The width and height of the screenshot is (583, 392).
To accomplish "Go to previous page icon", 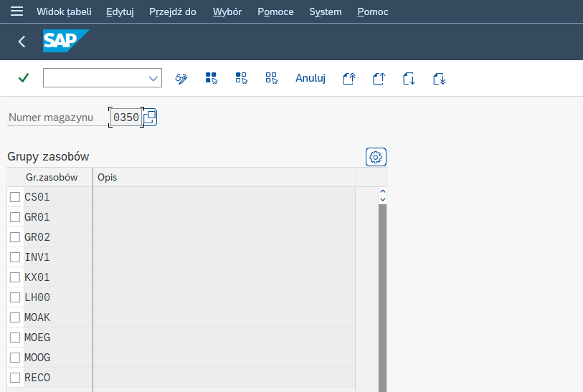I will [379, 78].
